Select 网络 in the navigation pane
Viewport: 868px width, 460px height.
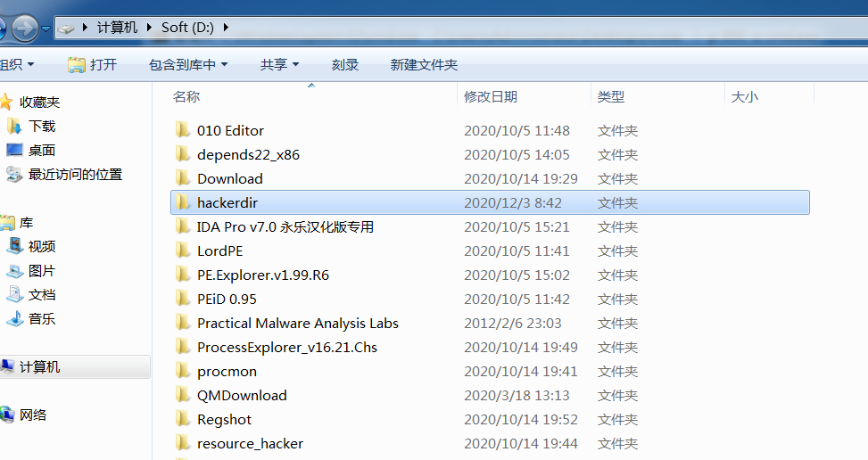point(33,415)
